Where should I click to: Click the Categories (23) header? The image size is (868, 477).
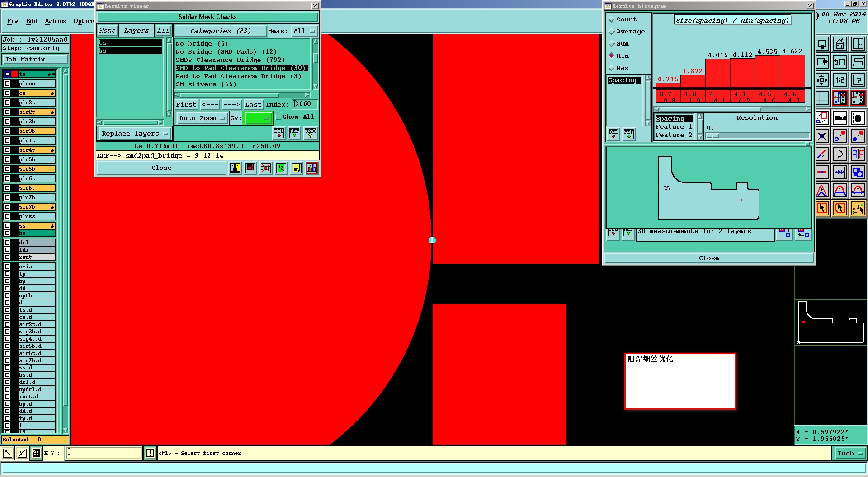click(220, 31)
